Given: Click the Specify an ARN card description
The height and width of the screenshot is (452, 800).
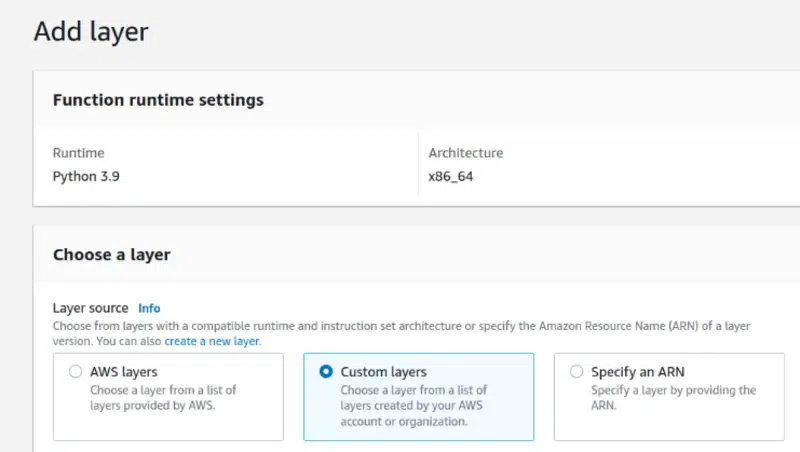Looking at the screenshot, I should (673, 397).
